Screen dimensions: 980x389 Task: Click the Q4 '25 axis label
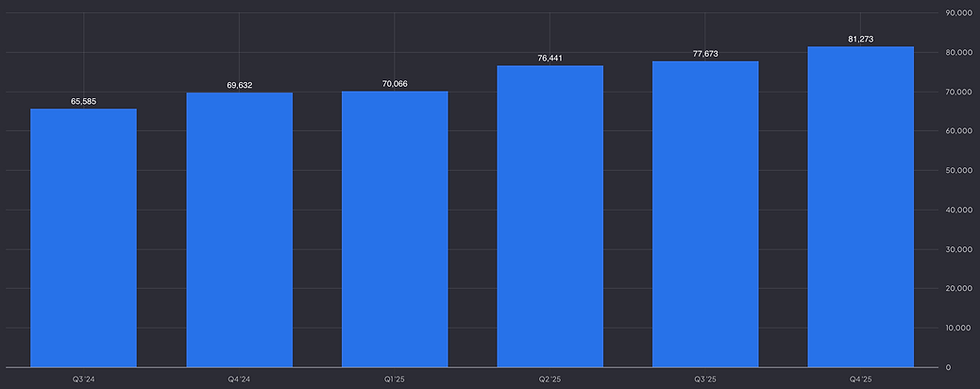[x=861, y=379]
